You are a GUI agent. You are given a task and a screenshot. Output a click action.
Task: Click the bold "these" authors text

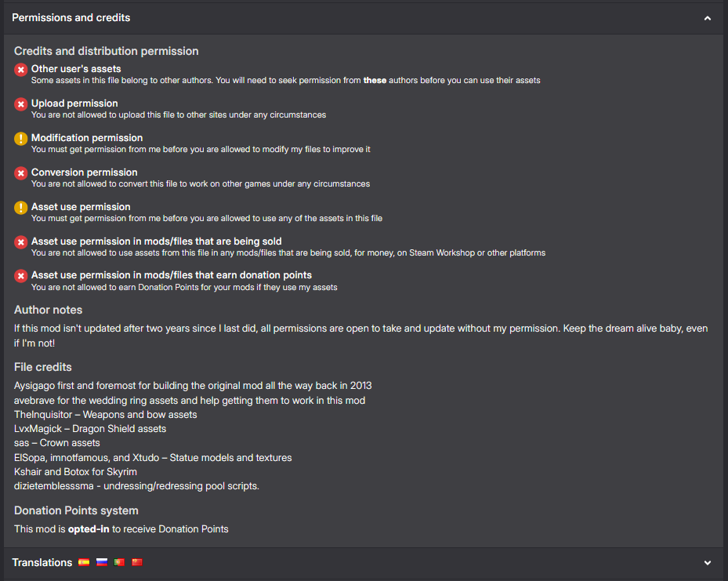tap(375, 80)
